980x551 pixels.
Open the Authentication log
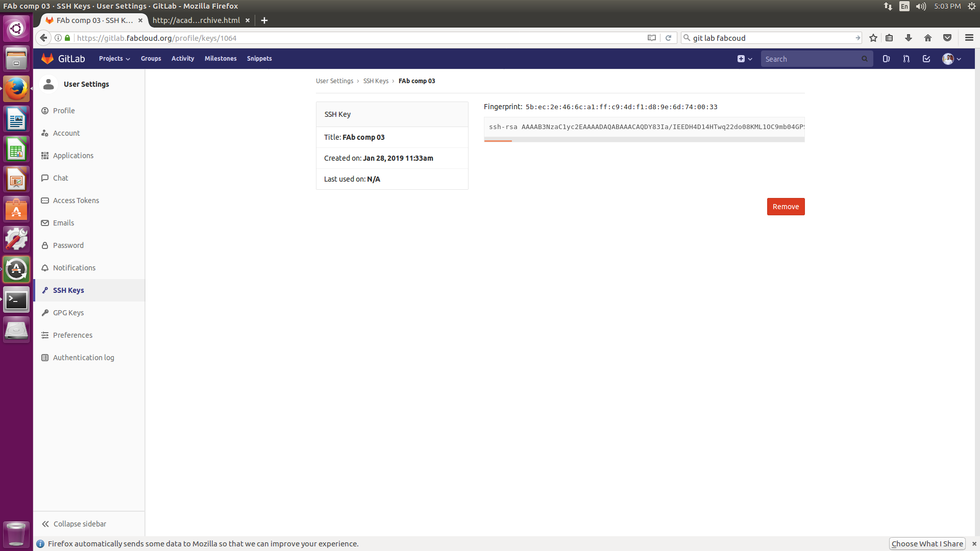(x=83, y=357)
